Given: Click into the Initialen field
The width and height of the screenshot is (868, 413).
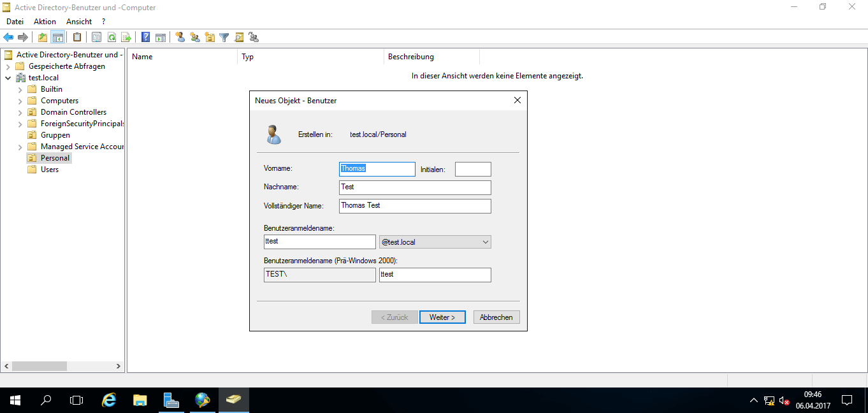Looking at the screenshot, I should click(x=473, y=169).
